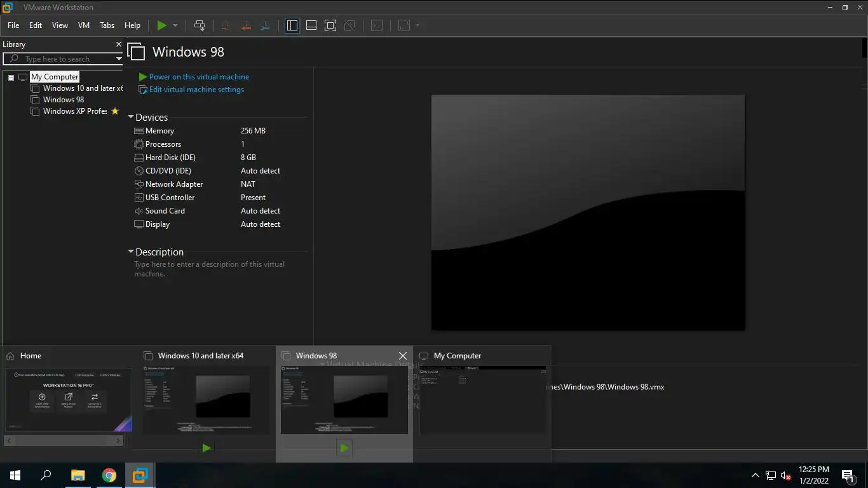Click the Network Adapter icon
868x488 pixels.
pos(139,184)
